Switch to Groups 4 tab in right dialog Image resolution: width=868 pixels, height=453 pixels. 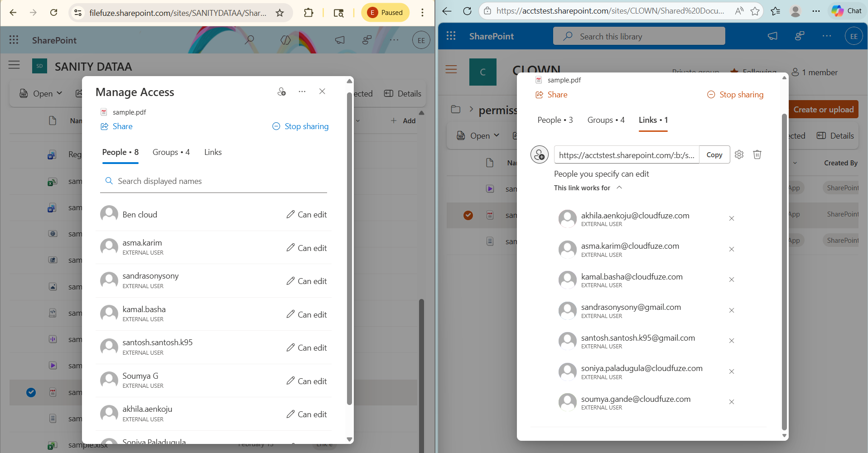[606, 120]
